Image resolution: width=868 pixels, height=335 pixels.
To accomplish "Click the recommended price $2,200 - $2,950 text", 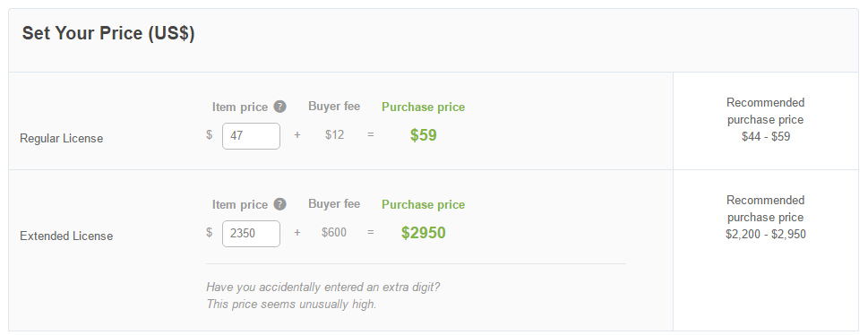I will pos(766,234).
